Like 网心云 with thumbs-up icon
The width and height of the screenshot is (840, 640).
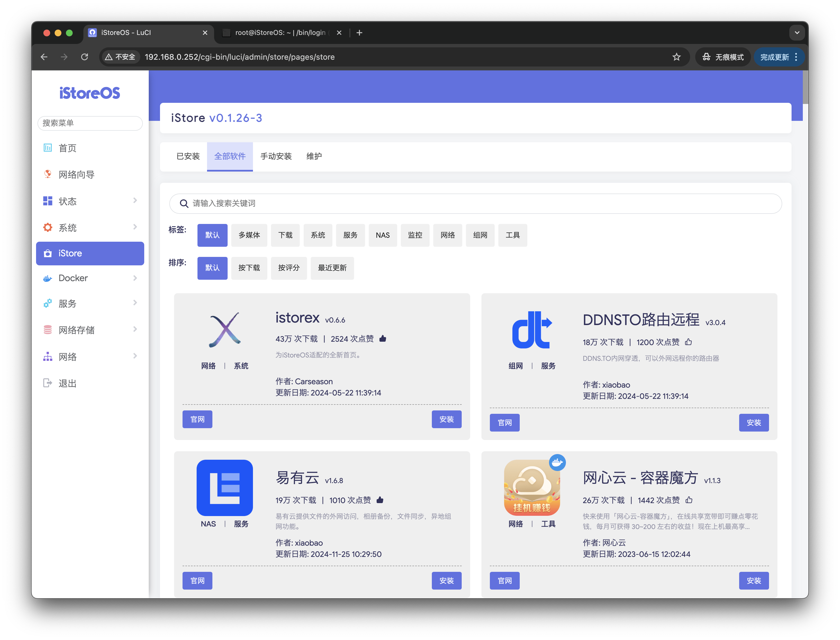point(689,500)
